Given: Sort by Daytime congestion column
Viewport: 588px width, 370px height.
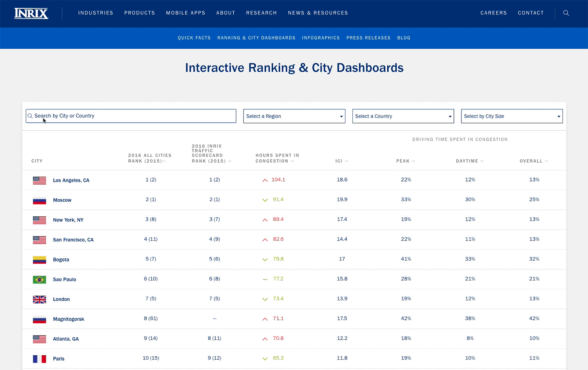Looking at the screenshot, I should 470,161.
